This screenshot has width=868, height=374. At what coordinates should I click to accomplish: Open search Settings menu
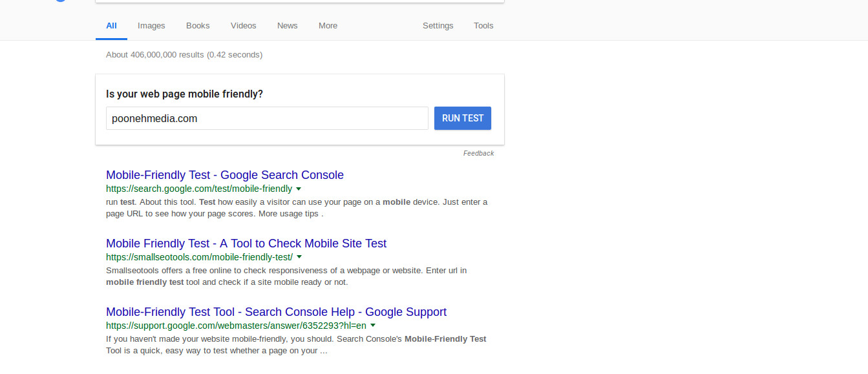438,26
